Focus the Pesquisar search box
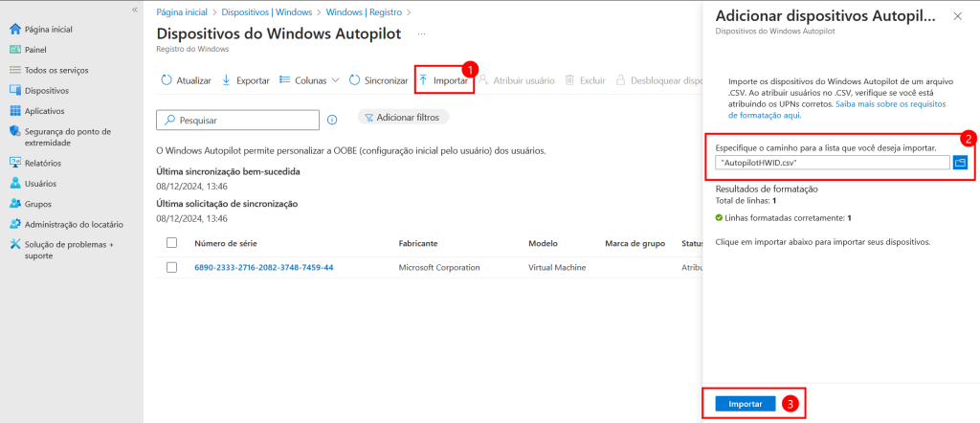This screenshot has height=423, width=980. click(237, 120)
